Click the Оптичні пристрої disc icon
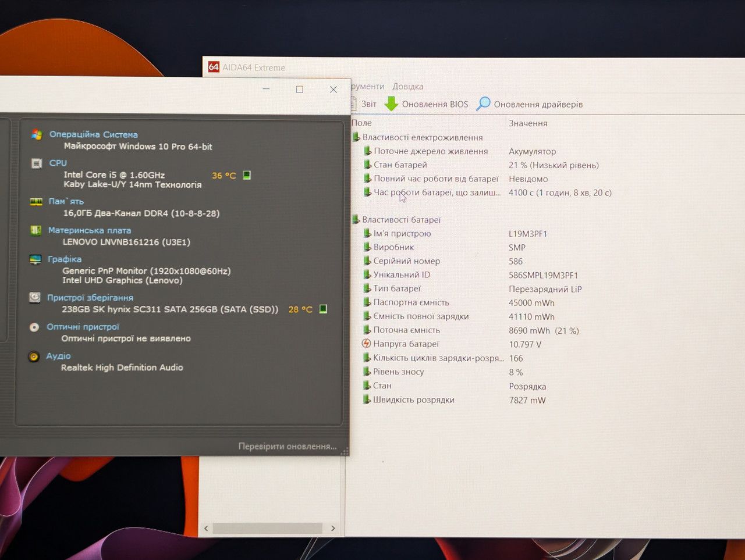 pos(34,327)
